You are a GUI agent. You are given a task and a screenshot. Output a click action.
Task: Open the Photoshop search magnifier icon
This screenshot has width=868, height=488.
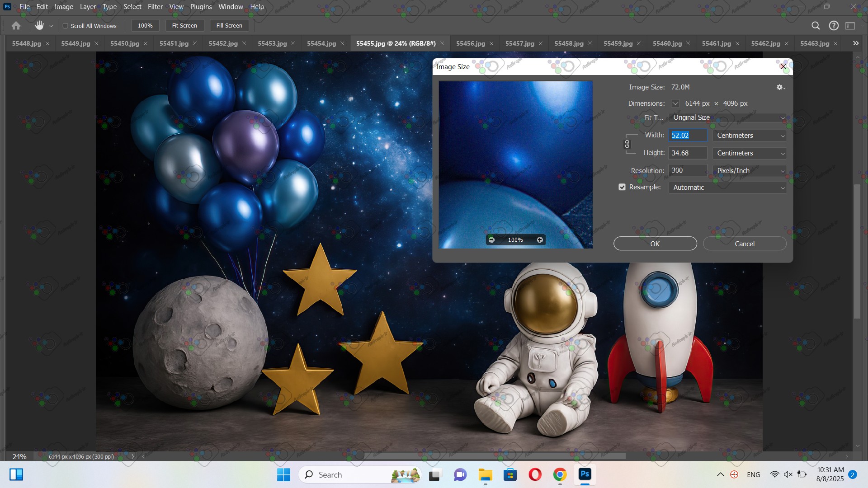pos(816,26)
